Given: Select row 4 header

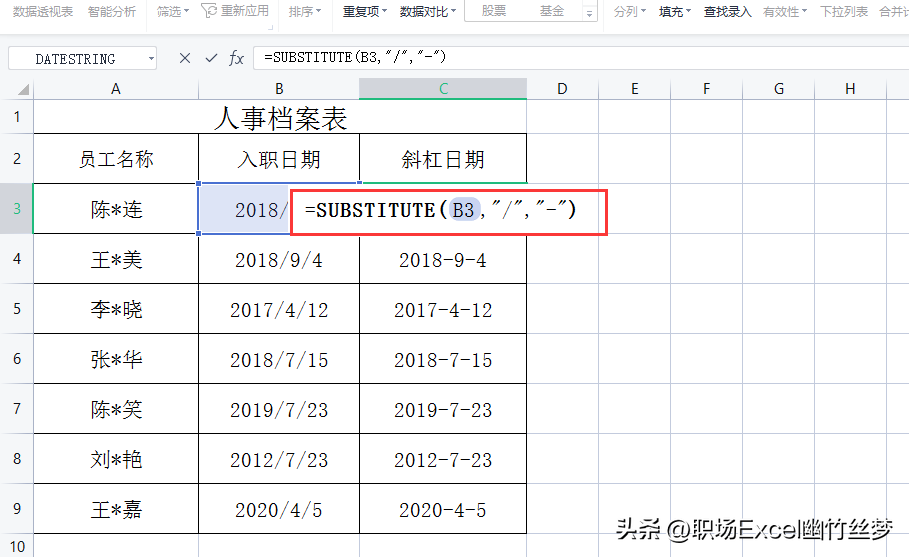Looking at the screenshot, I should pos(17,259).
